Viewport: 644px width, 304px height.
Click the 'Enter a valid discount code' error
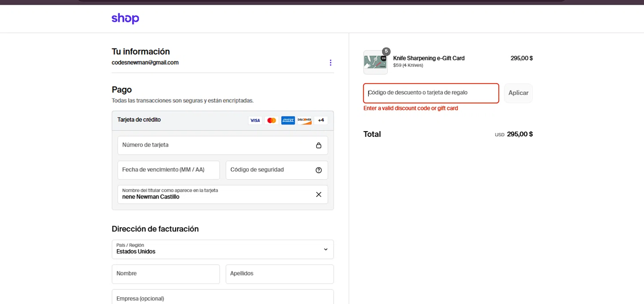pos(411,108)
